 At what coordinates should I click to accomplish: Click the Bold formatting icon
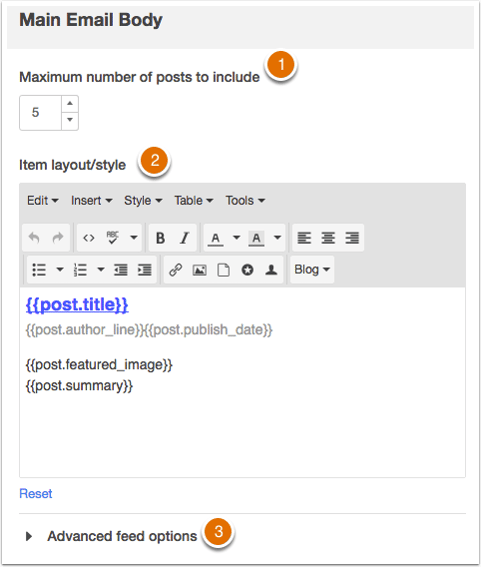coord(160,238)
